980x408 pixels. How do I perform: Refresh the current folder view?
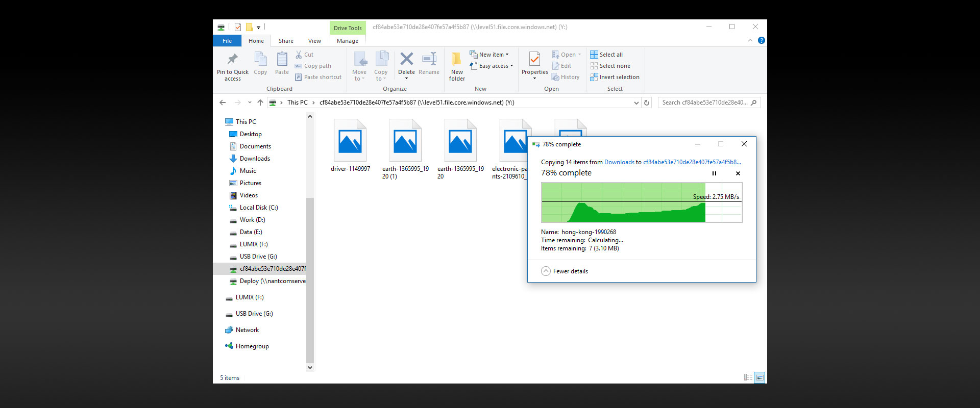coord(647,103)
